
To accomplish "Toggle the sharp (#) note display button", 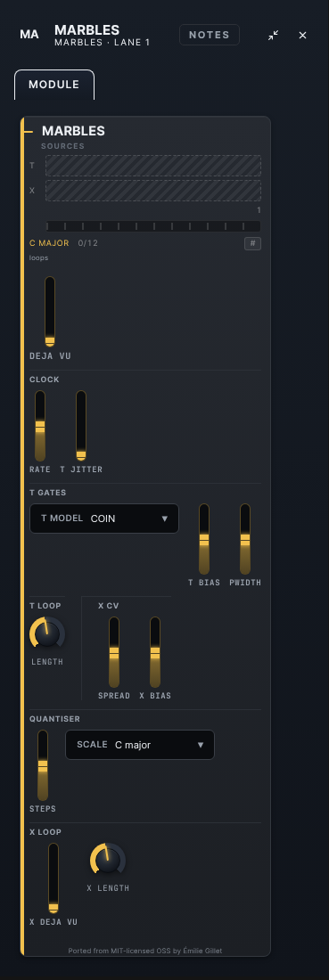I will point(252,243).
